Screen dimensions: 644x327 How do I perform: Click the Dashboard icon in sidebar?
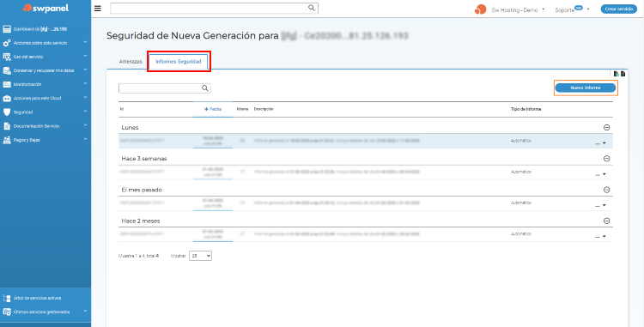(x=7, y=29)
